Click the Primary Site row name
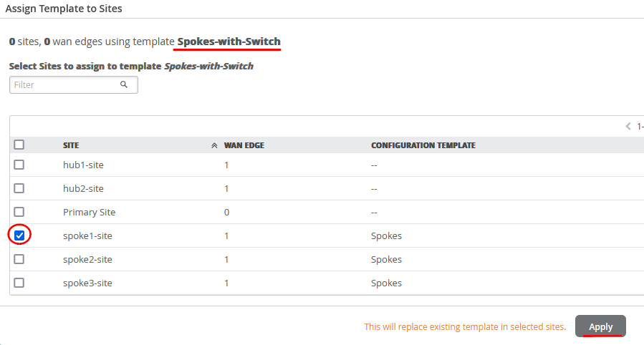 pyautogui.click(x=89, y=212)
